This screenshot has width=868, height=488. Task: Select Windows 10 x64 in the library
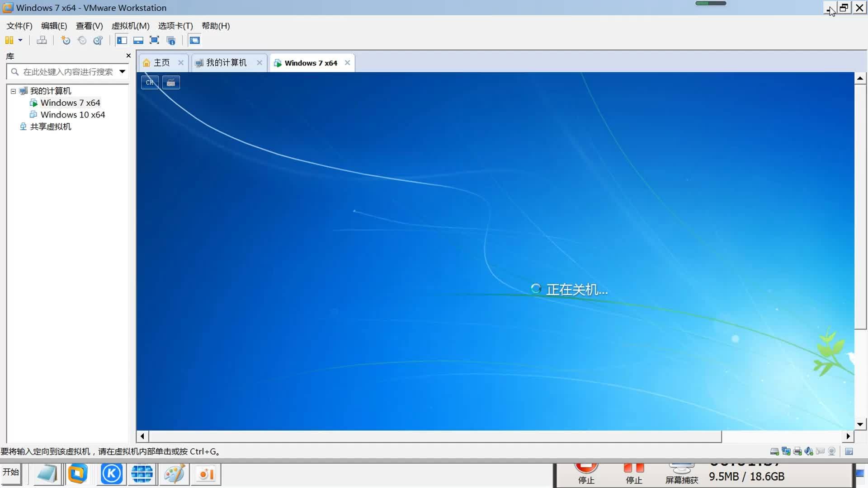pos(72,115)
